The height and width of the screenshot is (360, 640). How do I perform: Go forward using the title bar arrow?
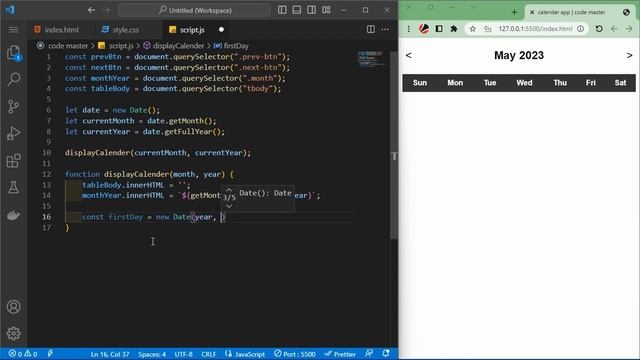tap(107, 10)
